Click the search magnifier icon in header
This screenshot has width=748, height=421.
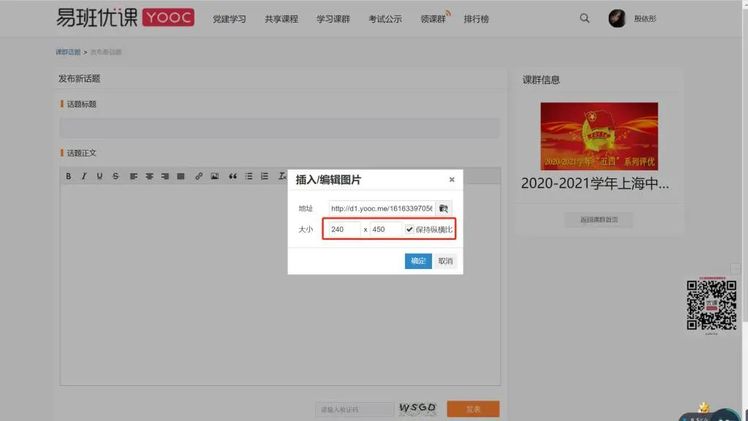click(585, 18)
